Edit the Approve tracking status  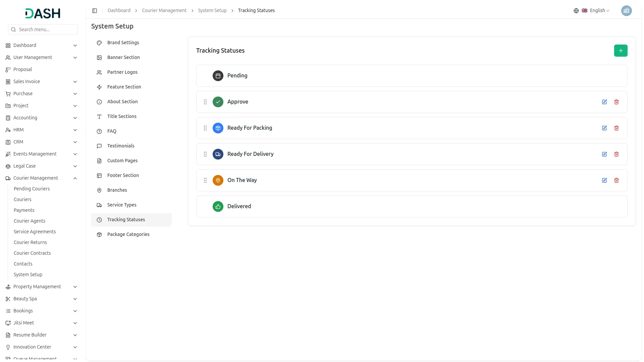coord(604,102)
